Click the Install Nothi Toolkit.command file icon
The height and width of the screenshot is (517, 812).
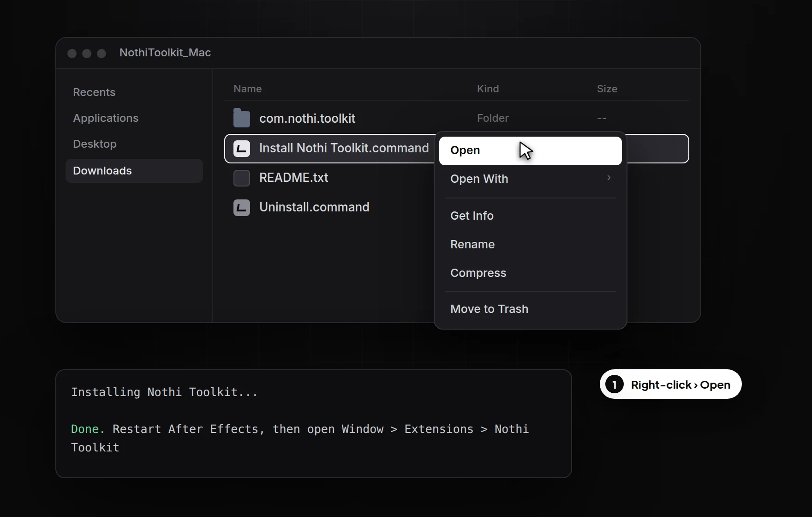[242, 149]
